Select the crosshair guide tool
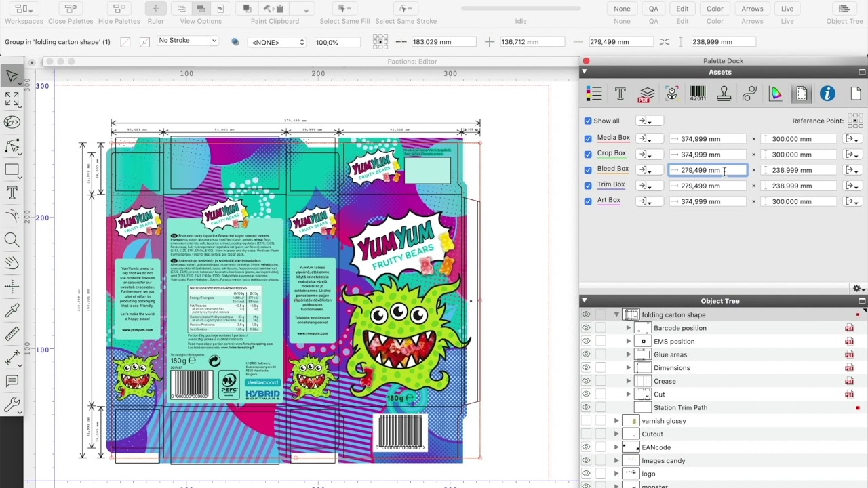This screenshot has height=488, width=868. point(12,287)
